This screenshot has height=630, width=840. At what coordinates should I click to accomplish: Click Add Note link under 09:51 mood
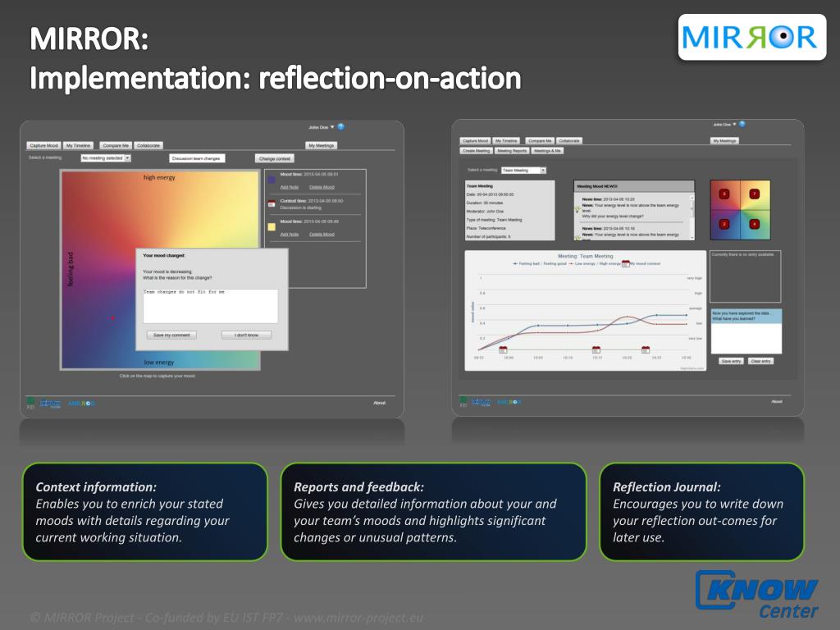(290, 187)
